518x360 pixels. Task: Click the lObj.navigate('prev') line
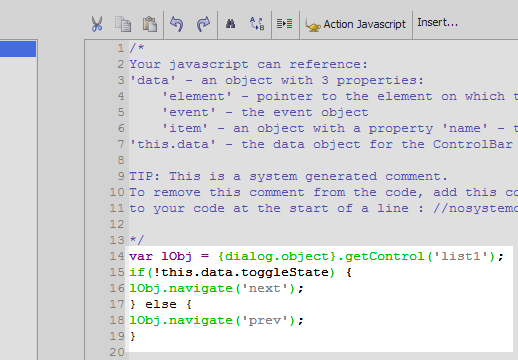tap(216, 320)
